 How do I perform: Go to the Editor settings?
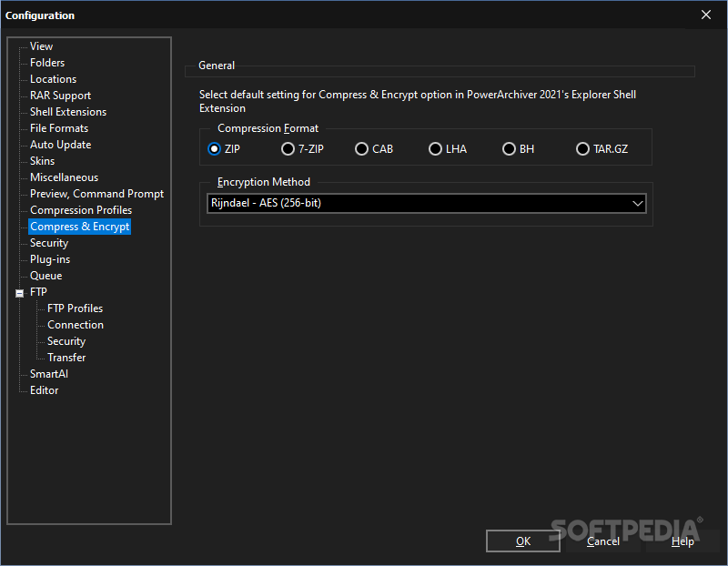click(44, 390)
